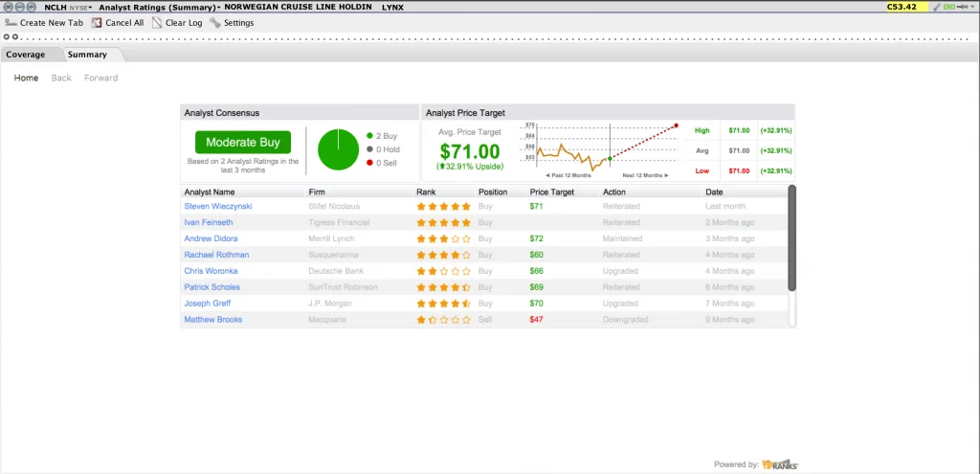
Task: Click the pin window icon
Action: (x=961, y=7)
